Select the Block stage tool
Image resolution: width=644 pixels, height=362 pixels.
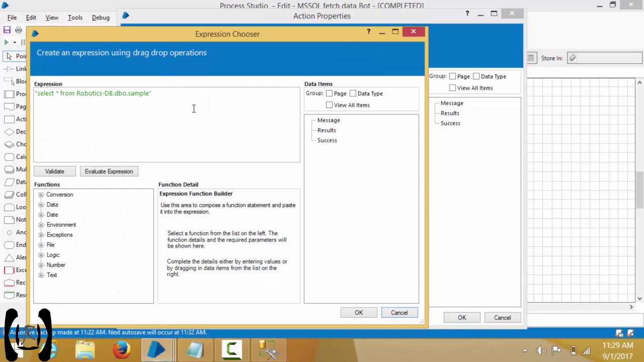[x=14, y=81]
